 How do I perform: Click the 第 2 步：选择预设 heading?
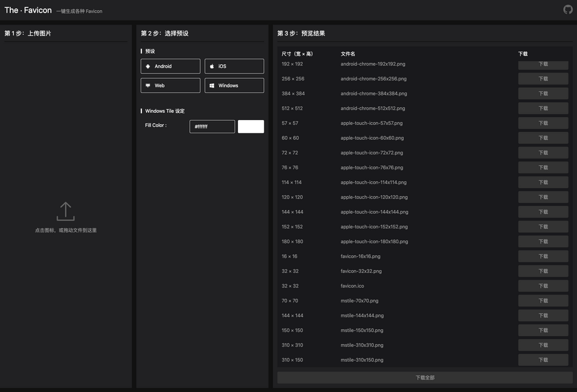point(165,34)
